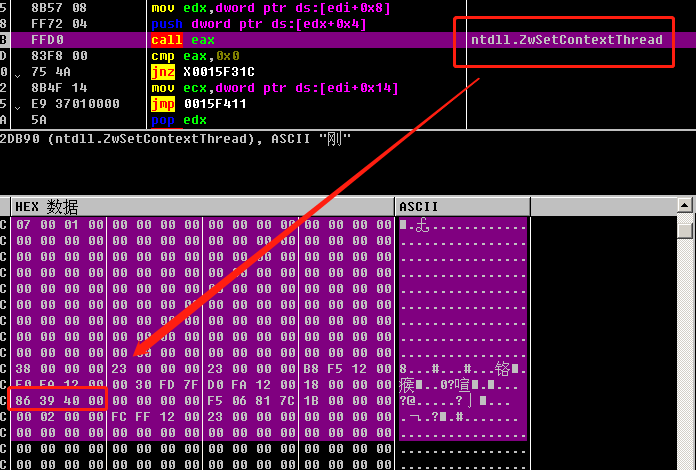Click opcode bytes "8B4F 14"
The image size is (696, 470).
[59, 88]
